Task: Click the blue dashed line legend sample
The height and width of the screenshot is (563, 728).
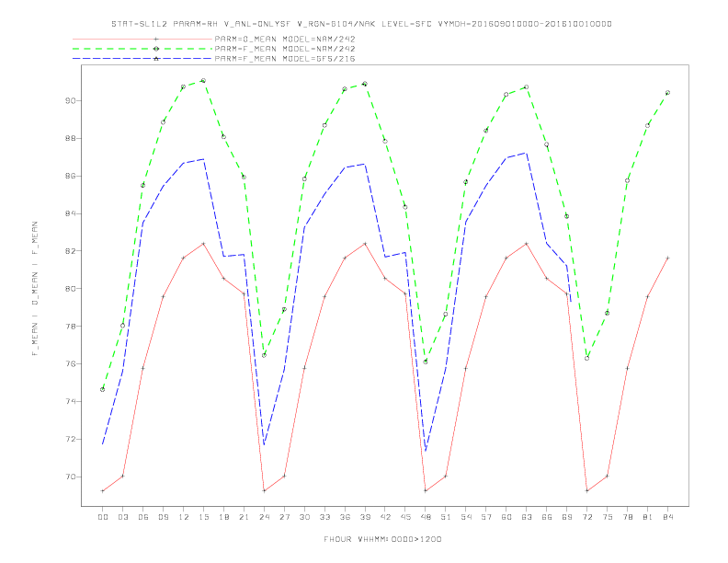Action: point(142,59)
